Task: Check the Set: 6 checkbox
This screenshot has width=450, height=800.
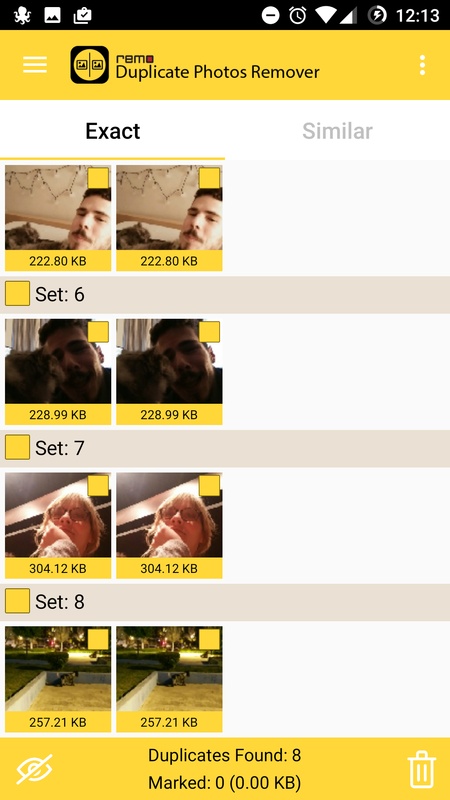Action: [x=17, y=294]
